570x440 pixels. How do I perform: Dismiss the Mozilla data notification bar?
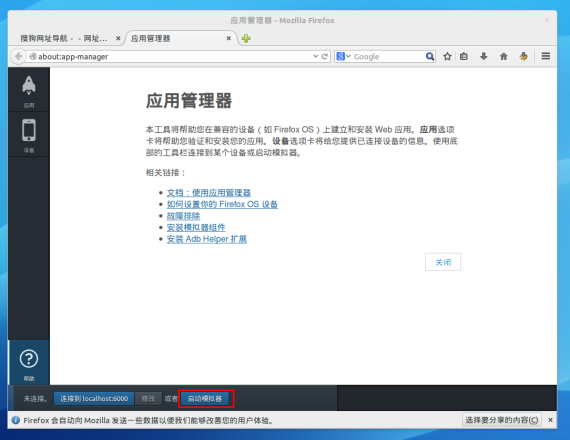tap(550, 420)
